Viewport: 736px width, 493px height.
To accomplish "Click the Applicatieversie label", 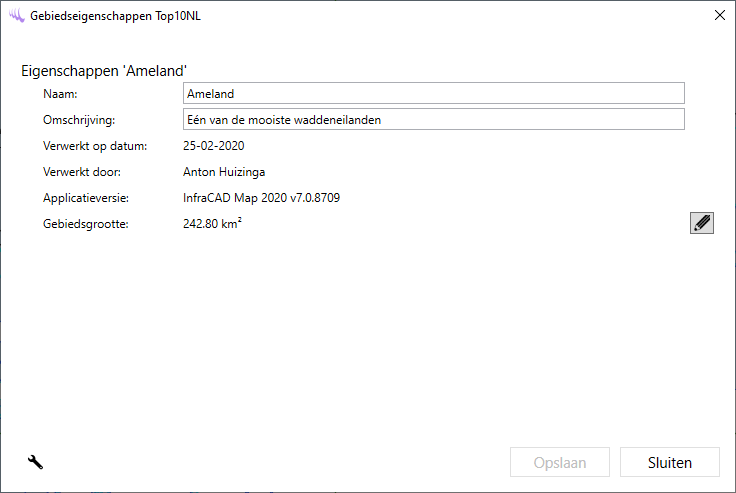I will tap(86, 198).
